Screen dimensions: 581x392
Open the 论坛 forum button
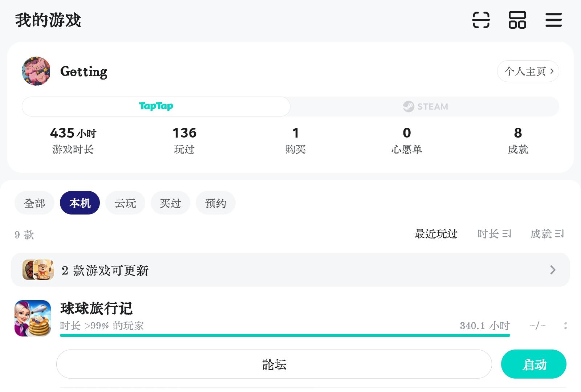[274, 364]
